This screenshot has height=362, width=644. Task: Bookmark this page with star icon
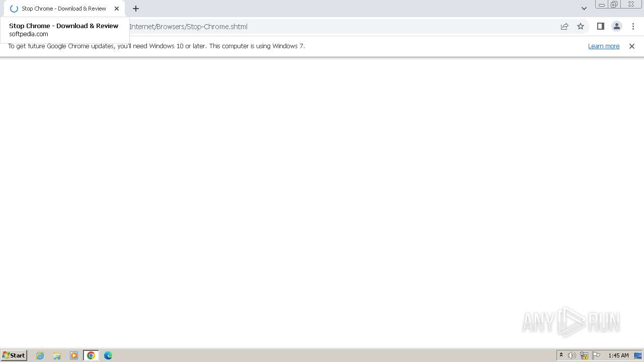click(x=581, y=27)
